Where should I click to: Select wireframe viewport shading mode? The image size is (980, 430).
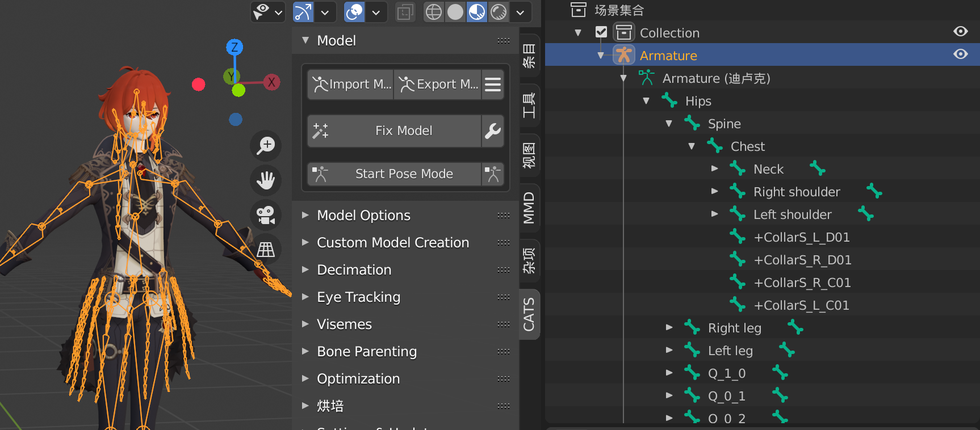pos(434,12)
